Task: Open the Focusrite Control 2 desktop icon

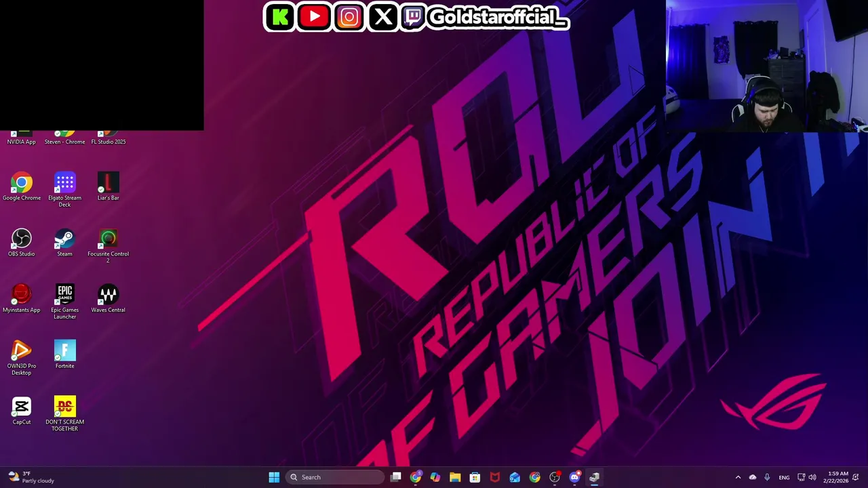Action: 108,245
